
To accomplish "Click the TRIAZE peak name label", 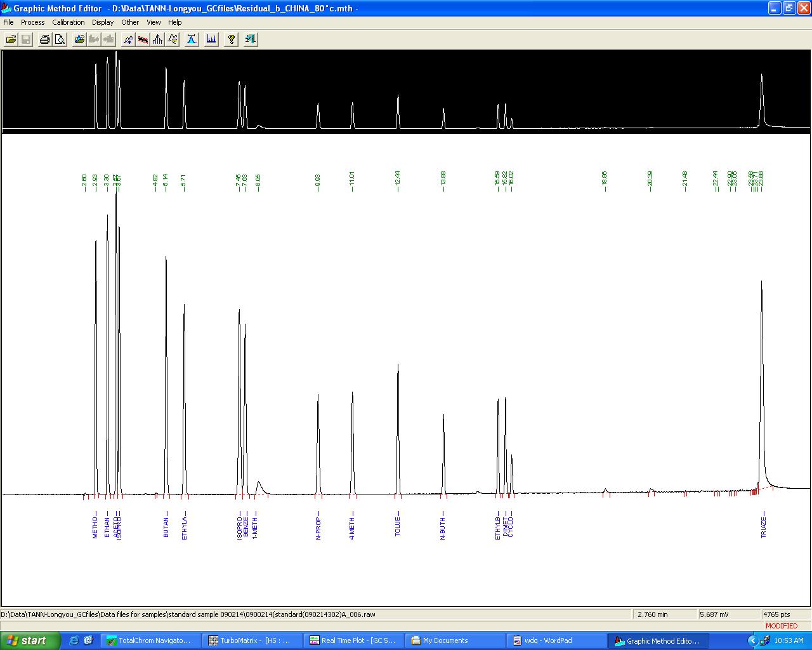I will pyautogui.click(x=763, y=526).
